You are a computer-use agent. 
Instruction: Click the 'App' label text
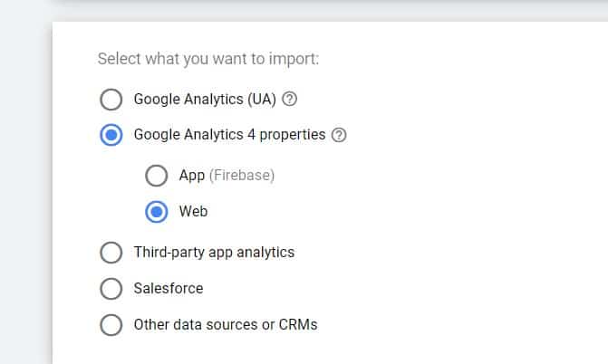pos(192,176)
